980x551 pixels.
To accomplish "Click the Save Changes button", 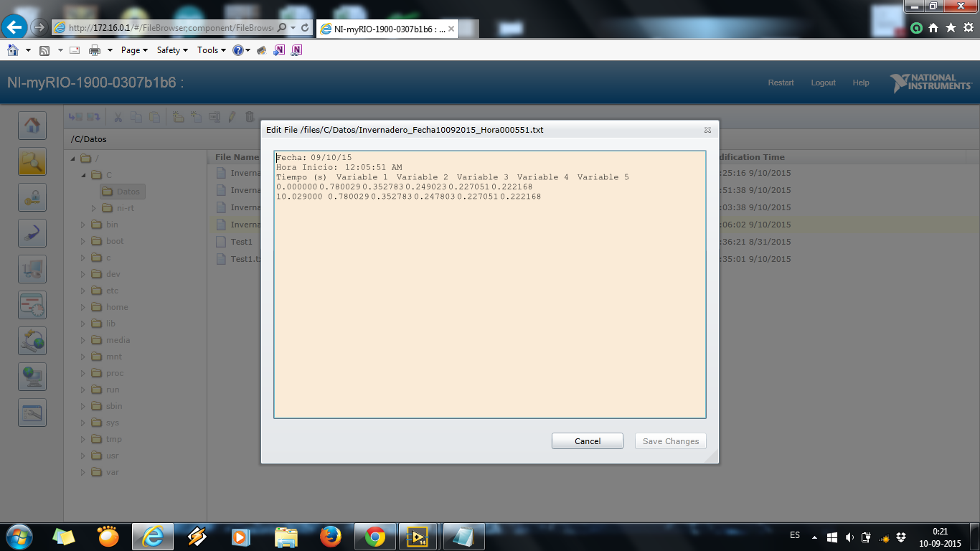I will (671, 441).
